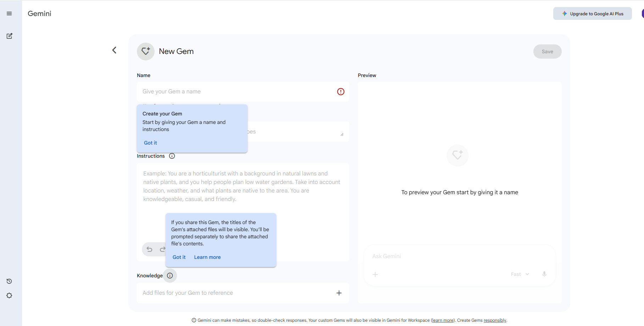Click Upgrade to Google AI Plus

point(592,14)
